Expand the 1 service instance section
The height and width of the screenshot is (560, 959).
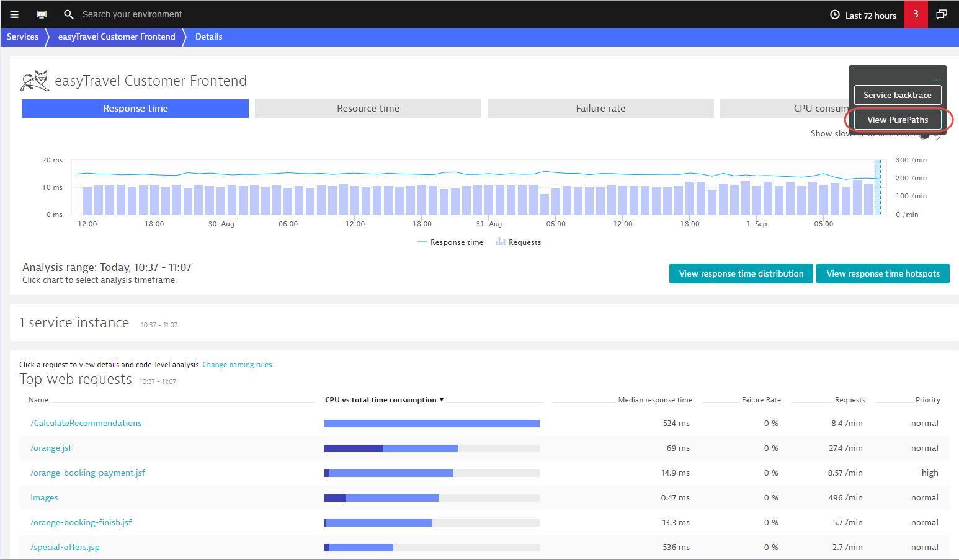pyautogui.click(x=74, y=323)
